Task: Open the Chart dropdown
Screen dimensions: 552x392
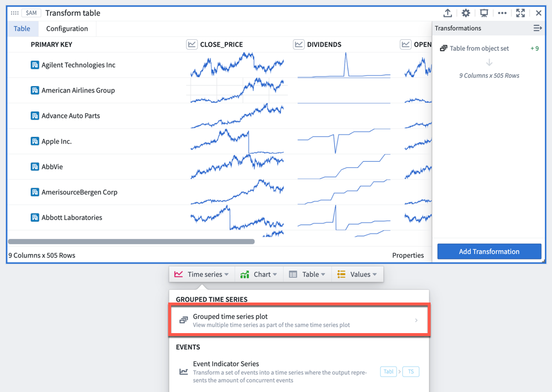Action: (259, 274)
